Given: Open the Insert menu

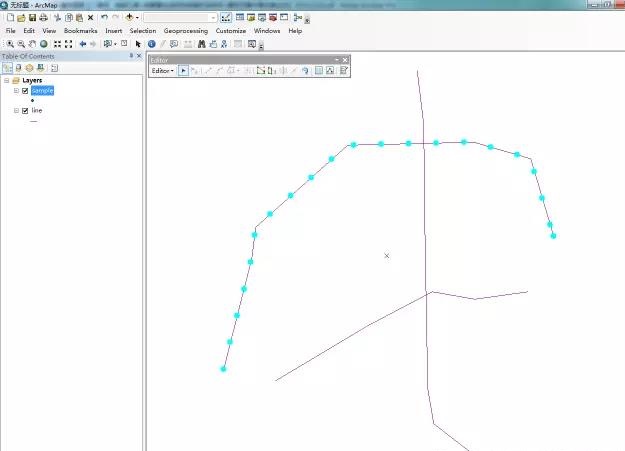Looking at the screenshot, I should pyautogui.click(x=114, y=31).
